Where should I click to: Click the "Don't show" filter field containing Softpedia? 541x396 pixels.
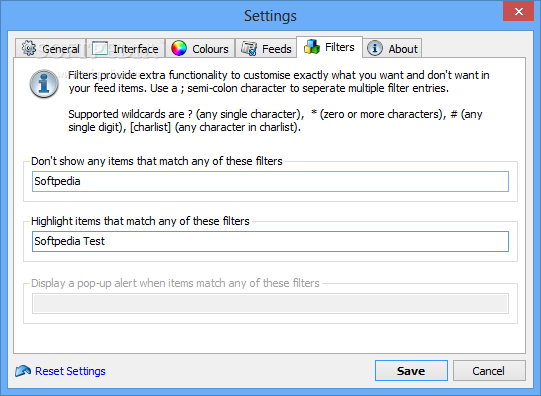tap(270, 181)
